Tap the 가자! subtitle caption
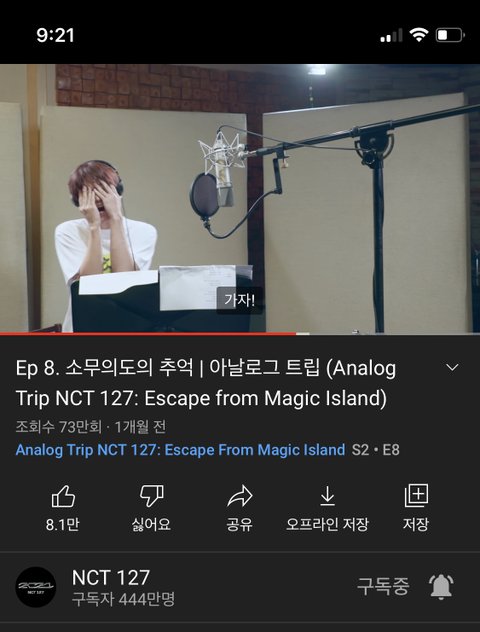 239,300
